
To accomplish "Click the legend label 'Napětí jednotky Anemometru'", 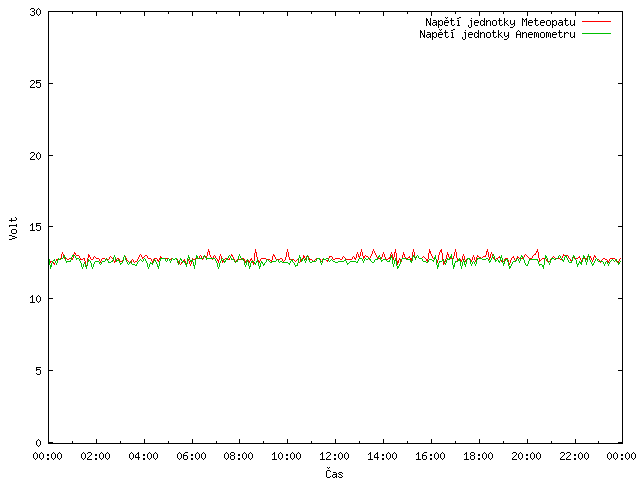I will point(497,34).
